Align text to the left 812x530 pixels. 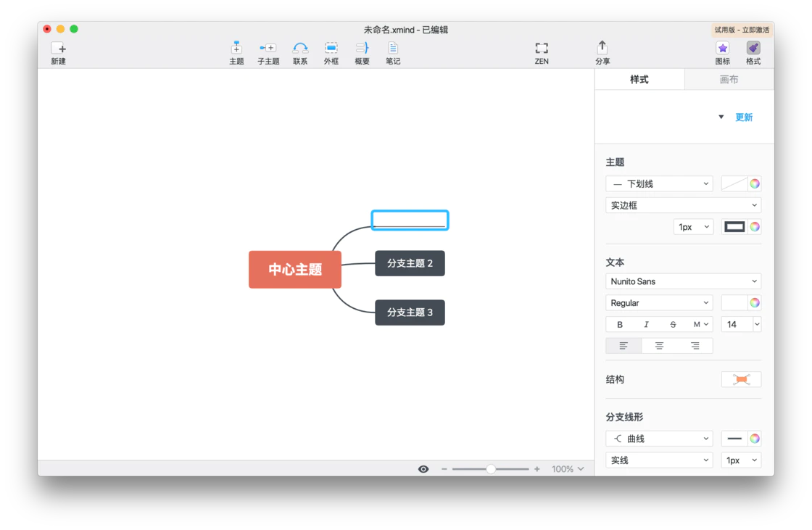(x=623, y=346)
